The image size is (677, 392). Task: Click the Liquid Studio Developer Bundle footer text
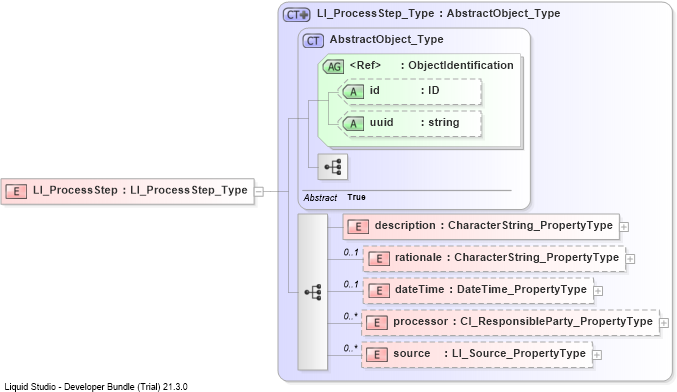[96, 387]
